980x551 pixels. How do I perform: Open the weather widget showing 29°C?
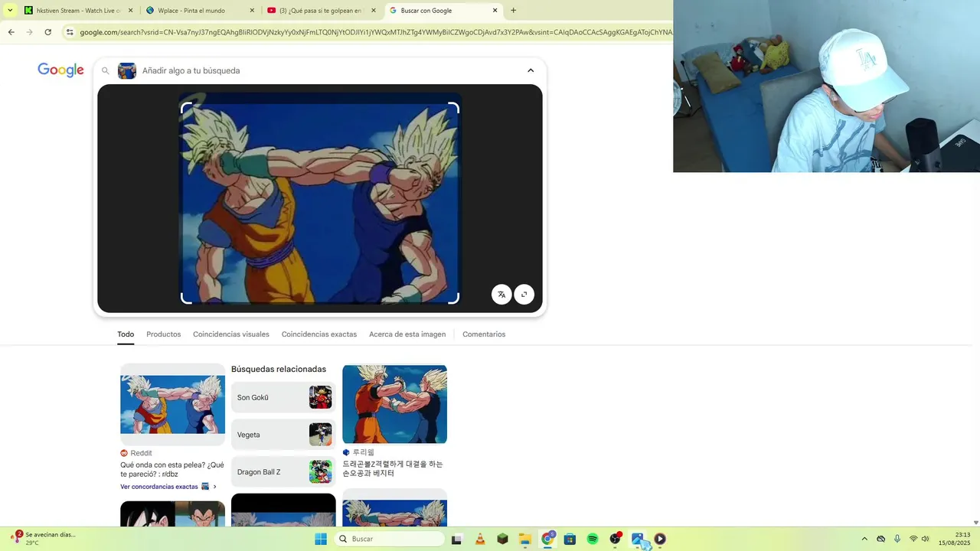[x=43, y=538]
